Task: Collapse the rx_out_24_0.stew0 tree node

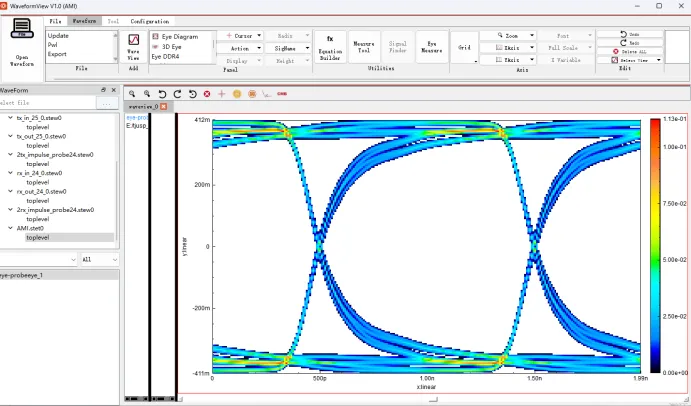Action: pyautogui.click(x=11, y=191)
